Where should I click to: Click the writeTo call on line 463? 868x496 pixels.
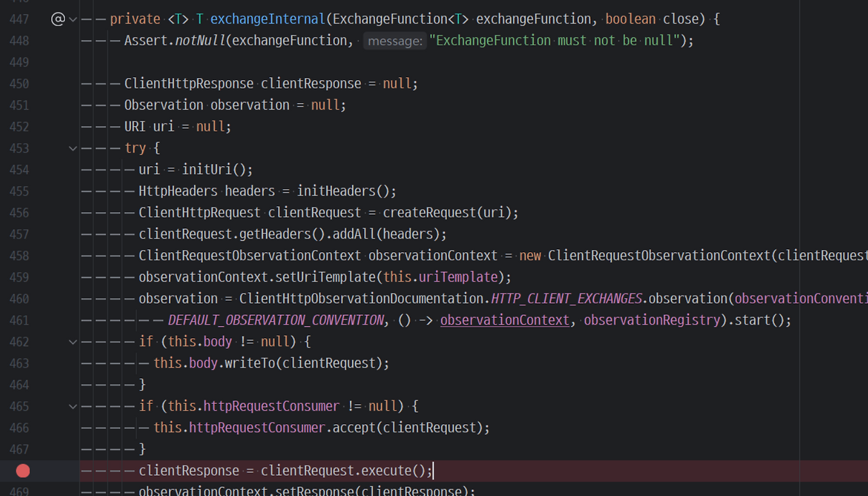point(250,363)
